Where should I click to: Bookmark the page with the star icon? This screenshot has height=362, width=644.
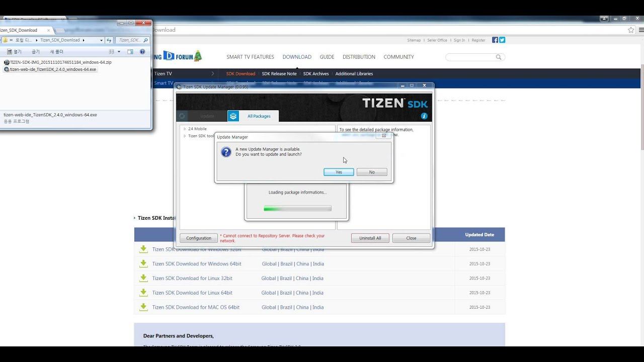(x=631, y=30)
